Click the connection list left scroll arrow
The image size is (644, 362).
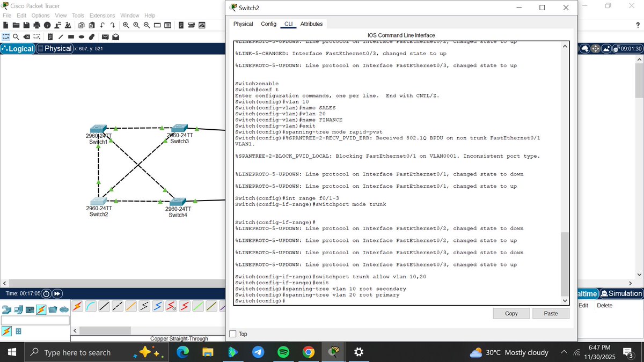pos(75,330)
